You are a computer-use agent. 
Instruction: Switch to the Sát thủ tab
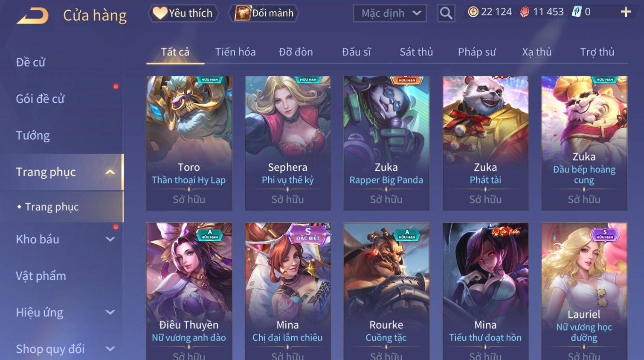(416, 52)
